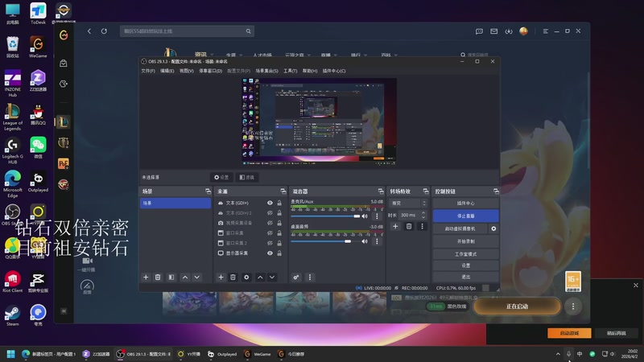644x362 pixels.
Task: Open scene filters in the Scenes panel toolbar
Action: pyautogui.click(x=171, y=278)
